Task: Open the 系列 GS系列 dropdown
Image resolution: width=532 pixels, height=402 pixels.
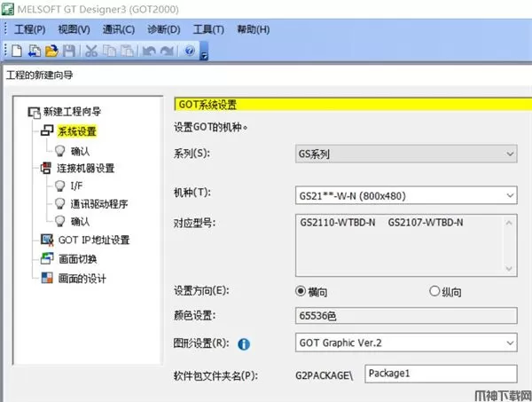Action: (405, 154)
